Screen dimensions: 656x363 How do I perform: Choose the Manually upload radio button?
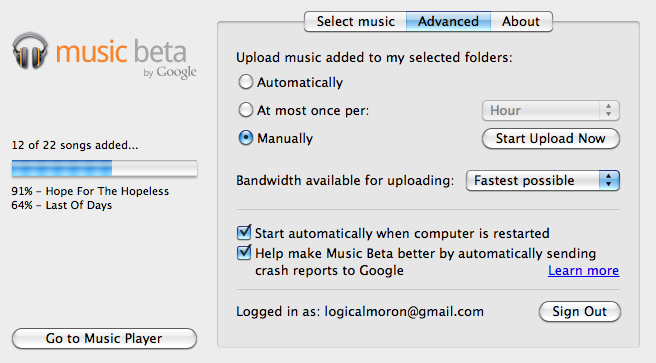[x=246, y=138]
